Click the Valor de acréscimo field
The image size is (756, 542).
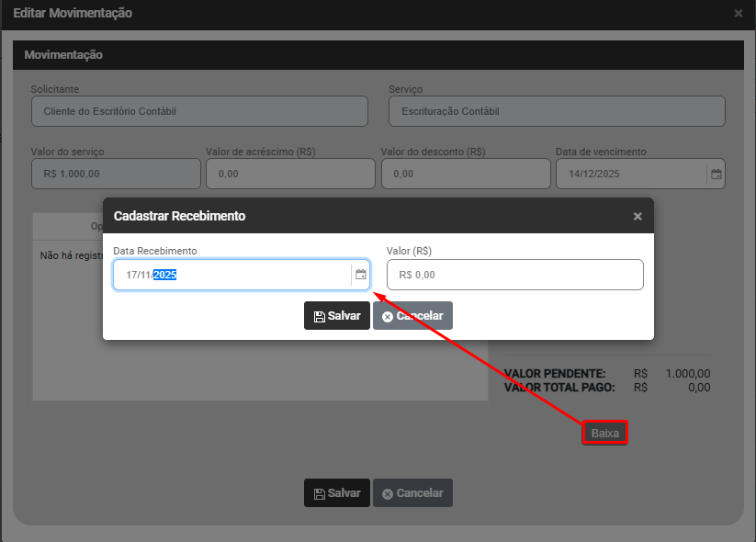pyautogui.click(x=290, y=174)
